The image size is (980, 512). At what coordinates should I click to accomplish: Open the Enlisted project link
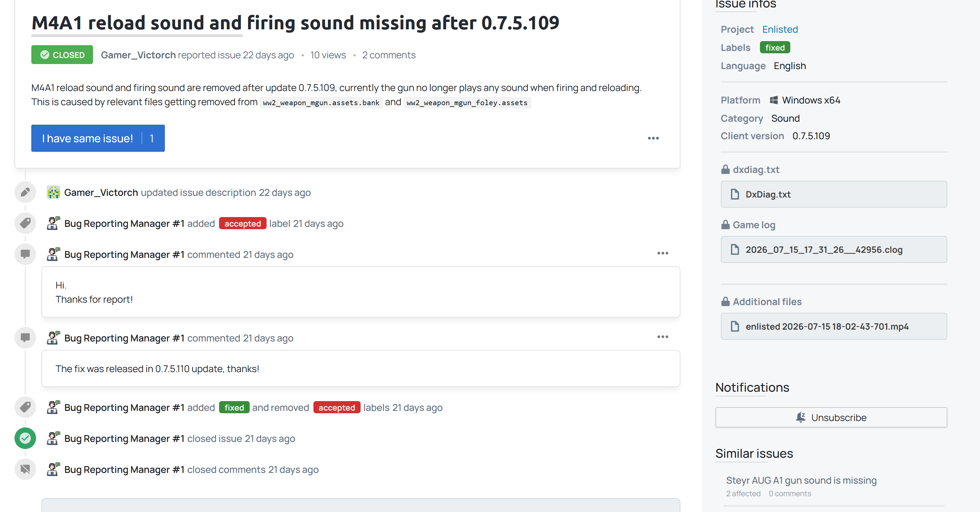point(780,29)
